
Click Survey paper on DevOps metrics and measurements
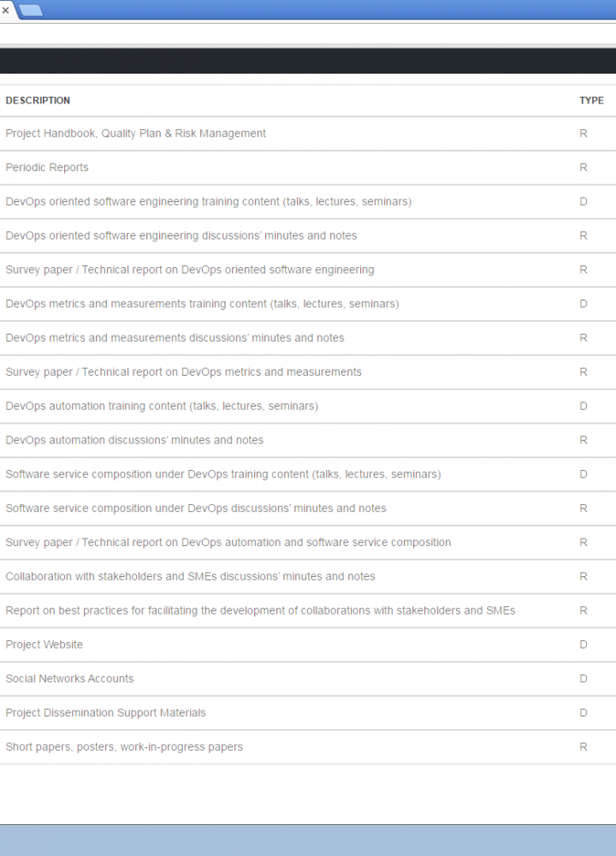(x=183, y=372)
